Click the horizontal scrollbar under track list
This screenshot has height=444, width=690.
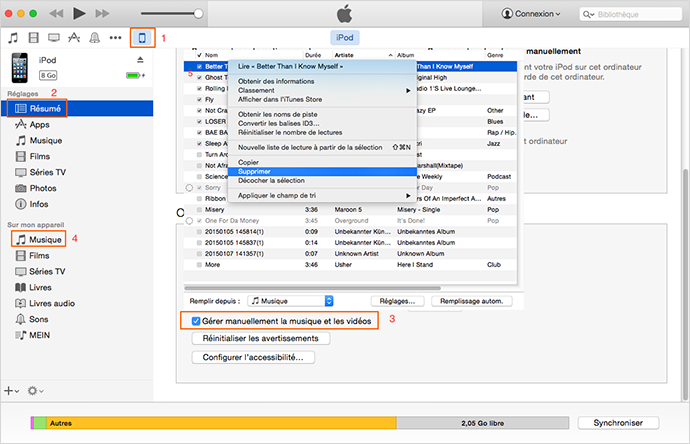coord(312,288)
